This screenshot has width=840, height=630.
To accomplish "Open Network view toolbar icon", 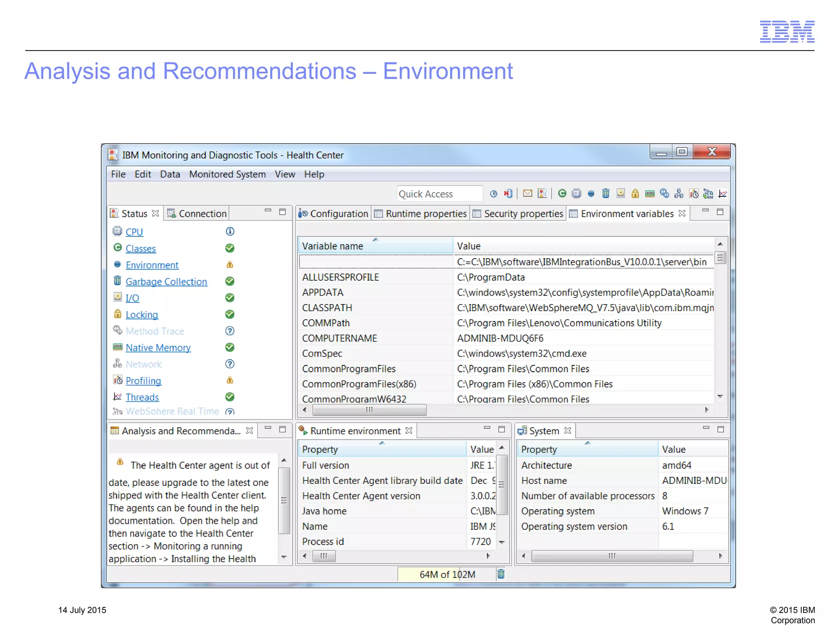I will [x=679, y=193].
